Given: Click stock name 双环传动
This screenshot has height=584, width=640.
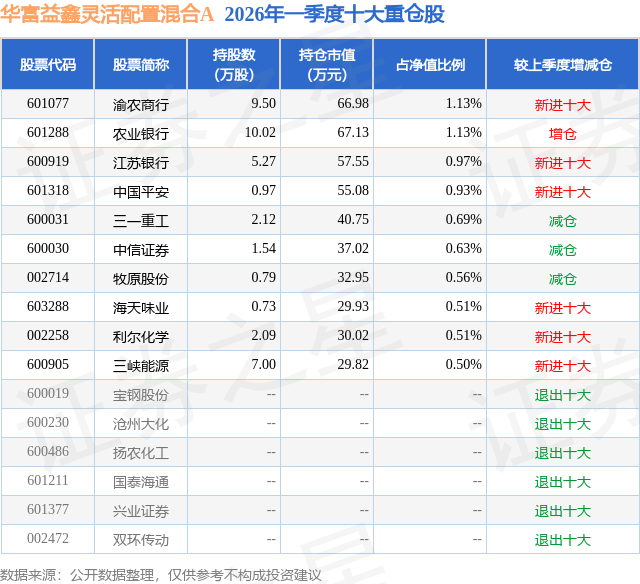Looking at the screenshot, I should coord(141,540).
